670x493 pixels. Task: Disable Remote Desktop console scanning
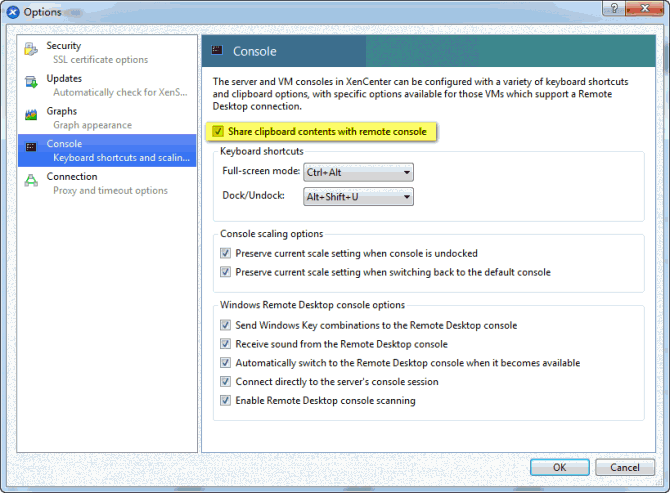coord(225,400)
